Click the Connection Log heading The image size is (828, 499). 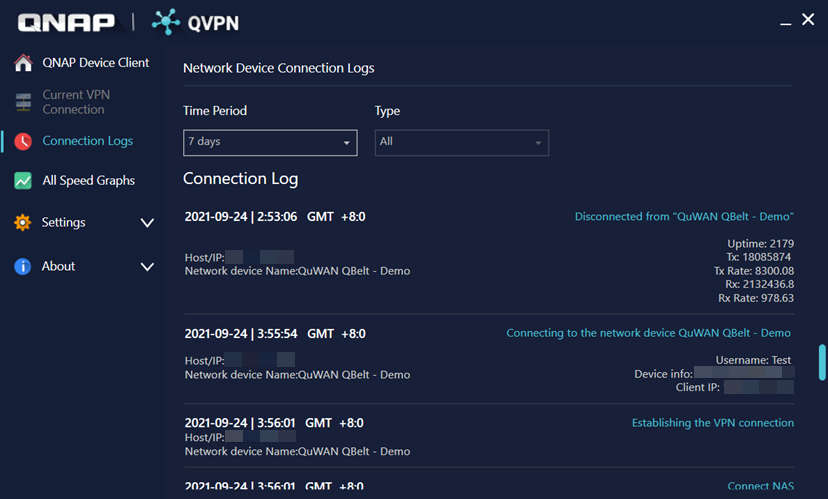pos(240,179)
